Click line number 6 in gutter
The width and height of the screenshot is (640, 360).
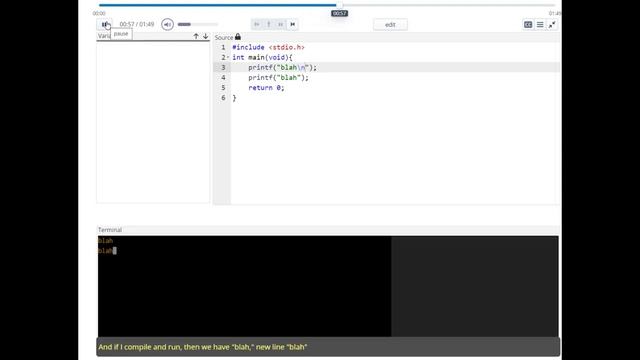[x=223, y=98]
